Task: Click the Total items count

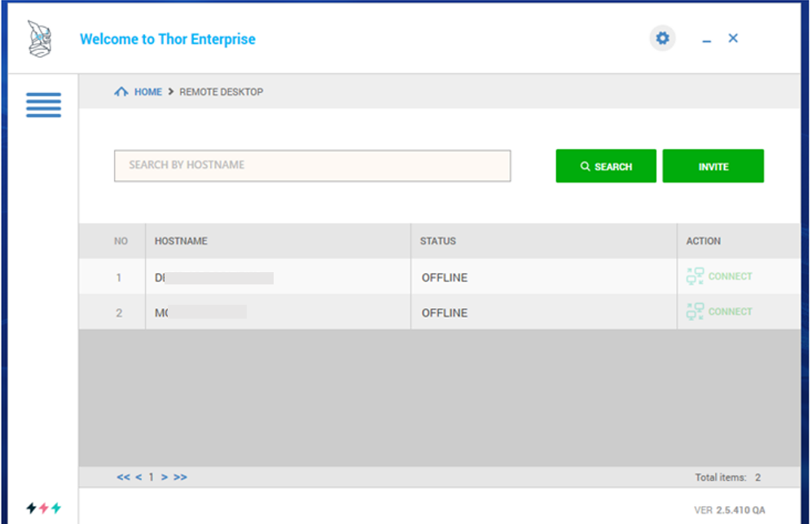Action: tap(727, 478)
